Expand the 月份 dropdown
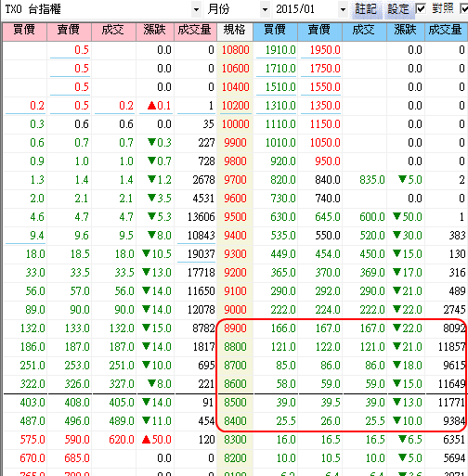The height and width of the screenshot is (476, 468). 265,9
